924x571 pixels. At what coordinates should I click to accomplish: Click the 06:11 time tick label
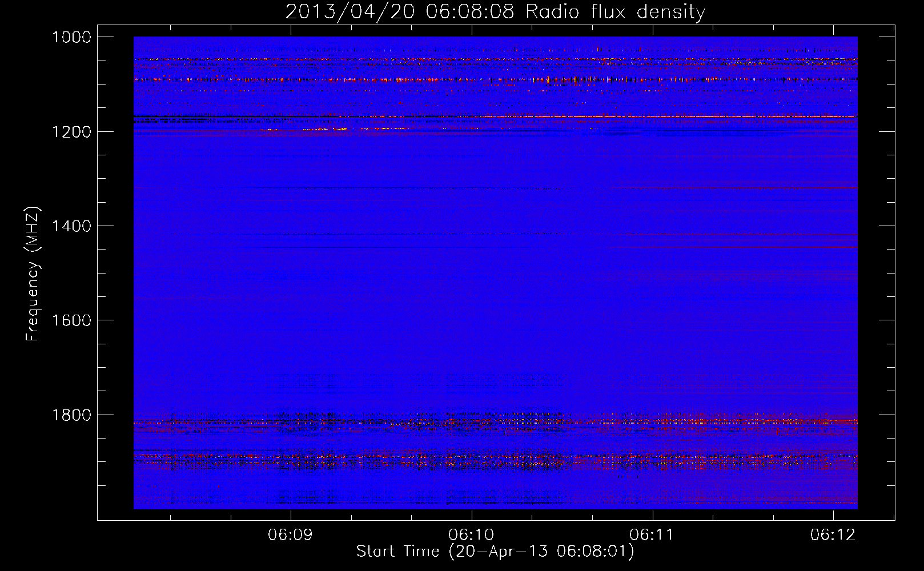[x=652, y=535]
